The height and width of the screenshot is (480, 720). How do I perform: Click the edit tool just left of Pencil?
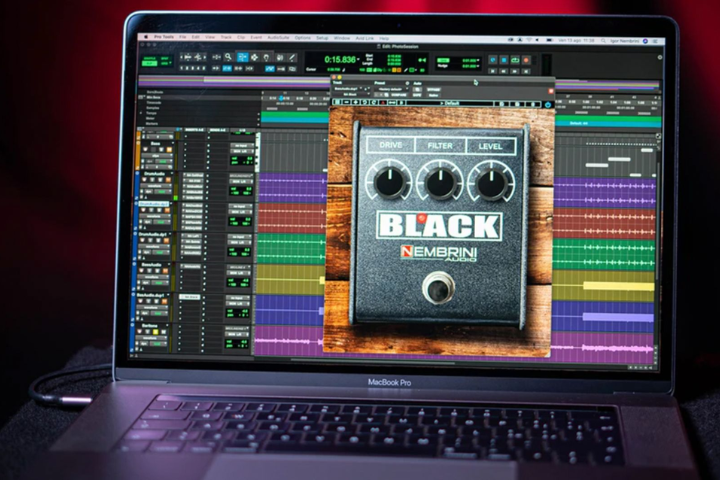(x=279, y=57)
